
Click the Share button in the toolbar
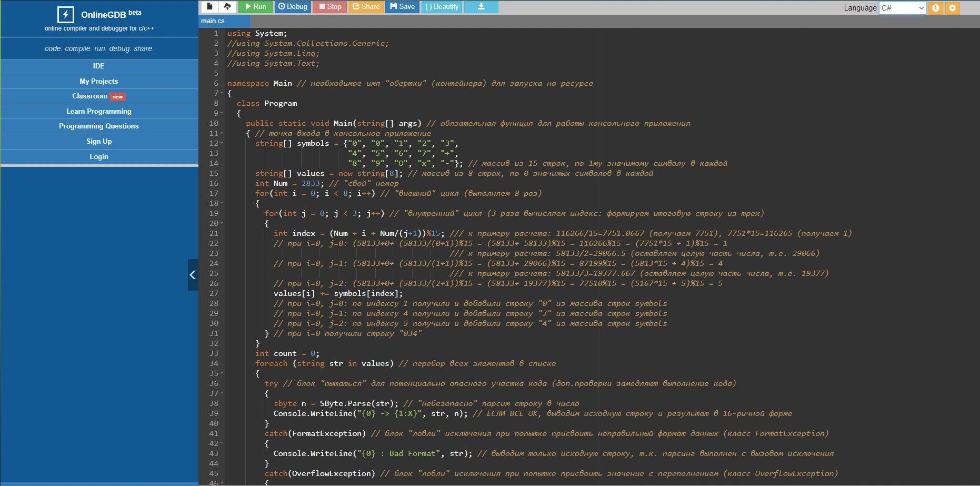[x=366, y=7]
